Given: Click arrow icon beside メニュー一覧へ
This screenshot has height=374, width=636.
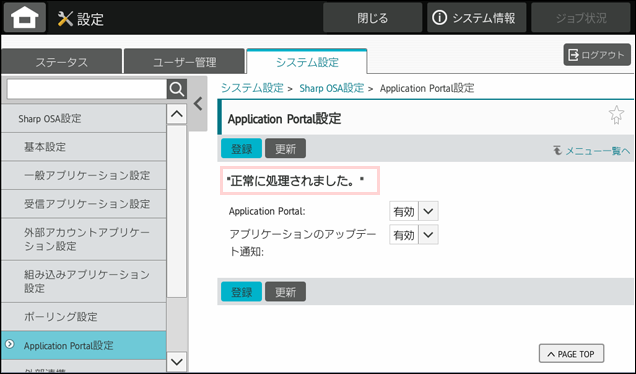Looking at the screenshot, I should point(558,151).
